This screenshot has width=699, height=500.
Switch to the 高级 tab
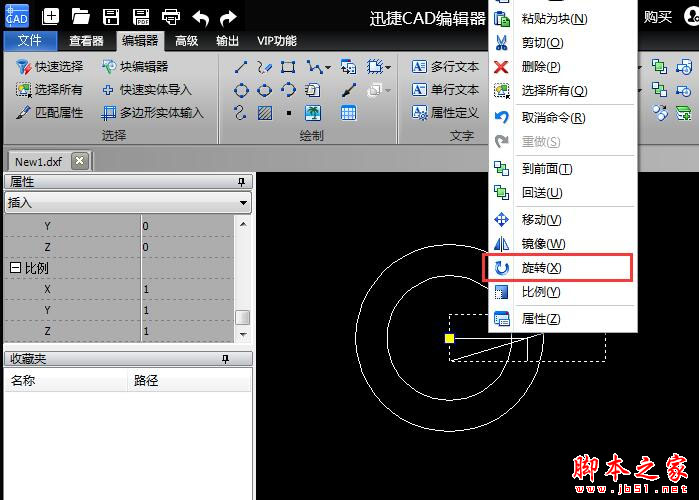186,41
